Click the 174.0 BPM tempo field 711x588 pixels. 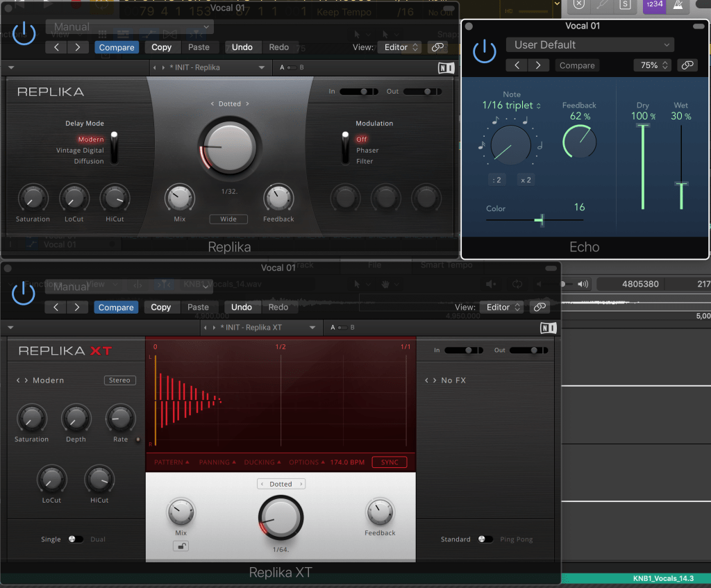tap(346, 462)
